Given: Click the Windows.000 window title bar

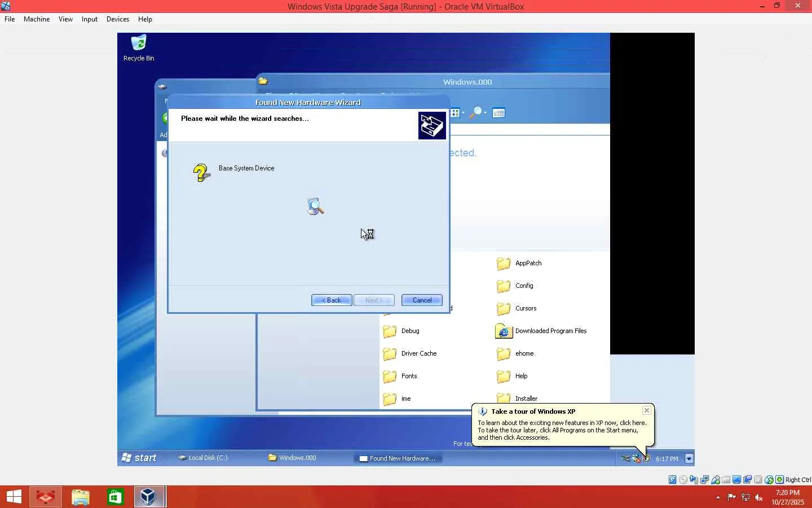Looking at the screenshot, I should [433, 82].
